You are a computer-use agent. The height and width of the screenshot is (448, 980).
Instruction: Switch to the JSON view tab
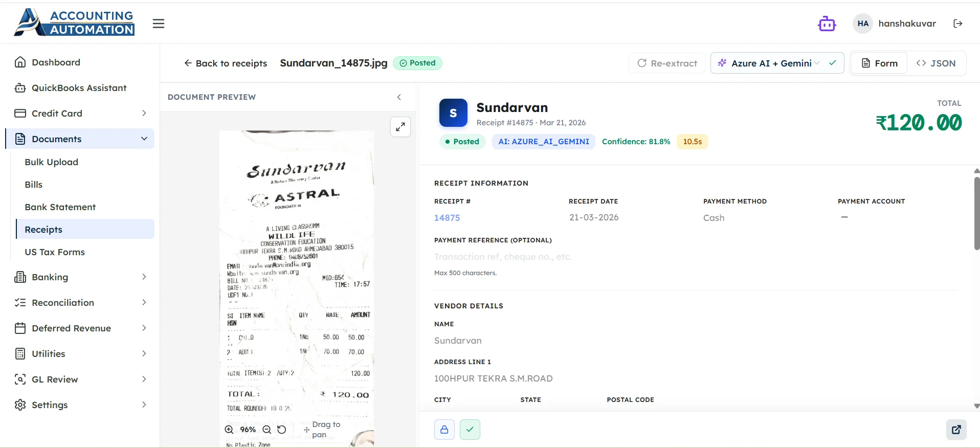click(936, 63)
